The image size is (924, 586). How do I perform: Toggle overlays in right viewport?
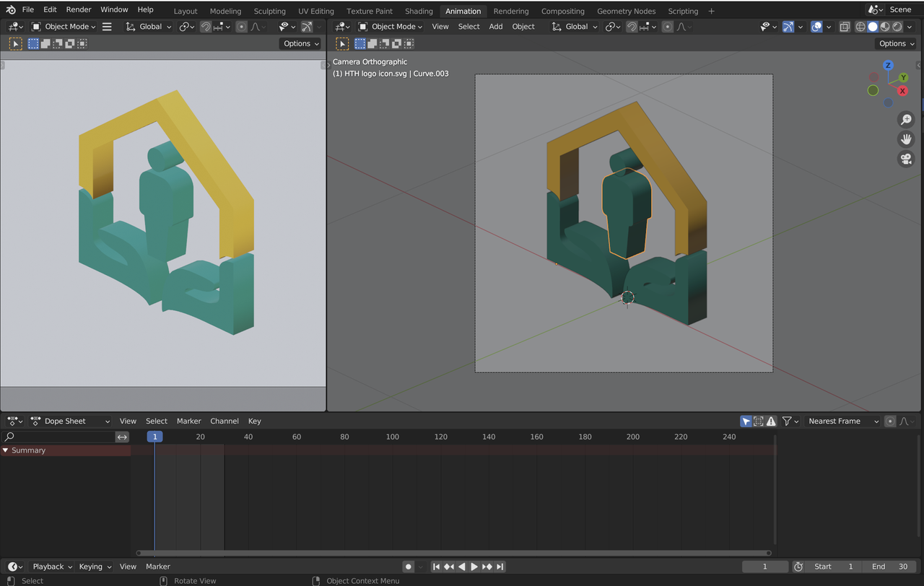click(816, 27)
